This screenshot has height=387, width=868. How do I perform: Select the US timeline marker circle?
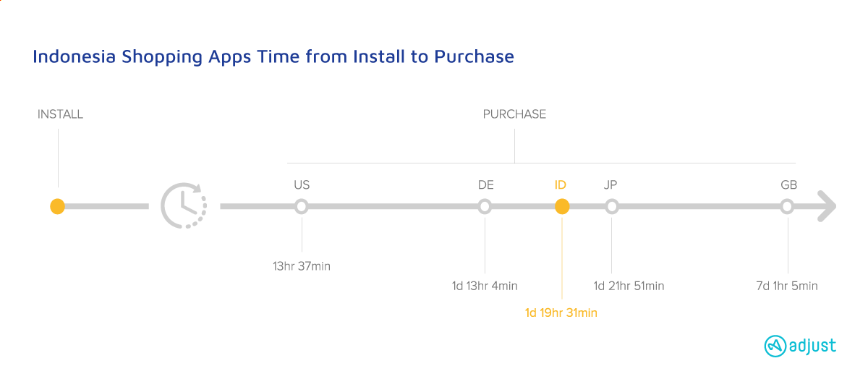[x=302, y=207]
